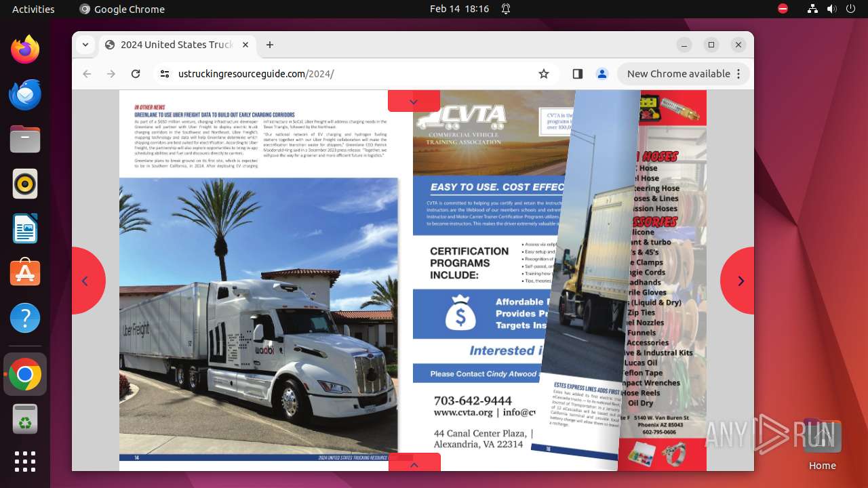The width and height of the screenshot is (868, 488).
Task: Expand the top red down-chevron panel
Action: [x=414, y=101]
